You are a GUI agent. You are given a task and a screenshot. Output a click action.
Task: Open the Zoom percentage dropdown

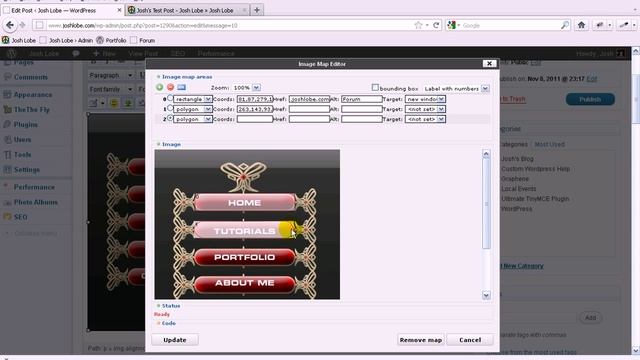point(256,88)
